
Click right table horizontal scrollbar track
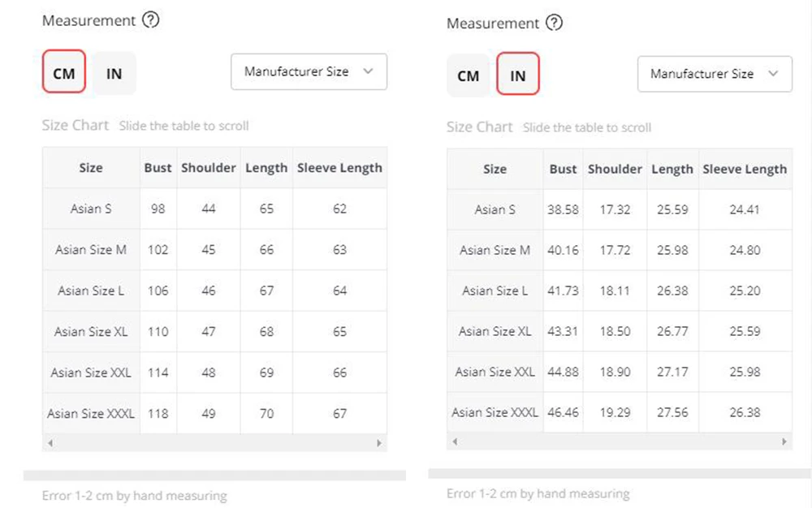pos(620,441)
